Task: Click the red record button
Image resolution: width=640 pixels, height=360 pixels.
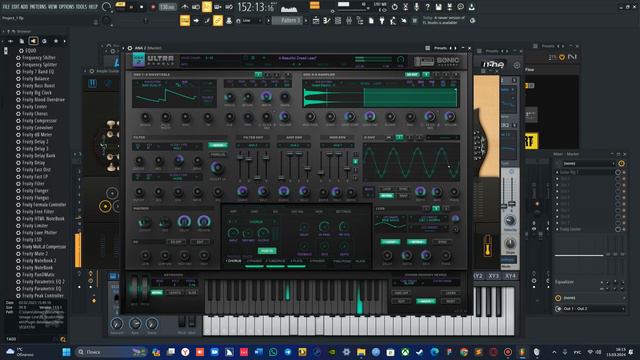Action: coord(153,7)
